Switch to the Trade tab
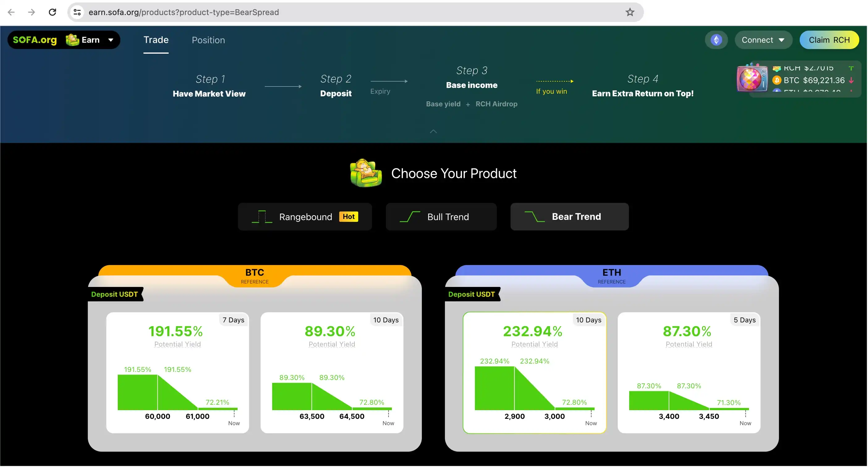This screenshot has height=467, width=868. (x=156, y=40)
